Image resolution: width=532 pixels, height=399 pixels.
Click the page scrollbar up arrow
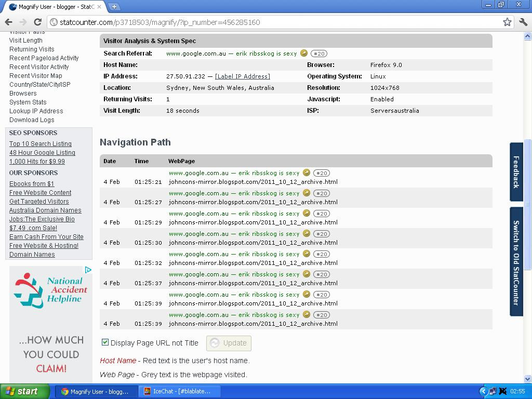[528, 36]
